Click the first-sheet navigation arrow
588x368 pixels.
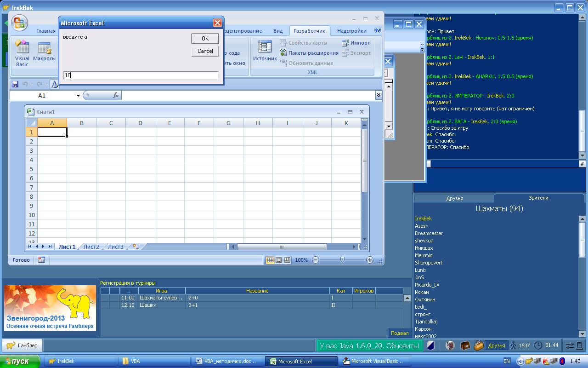click(x=30, y=247)
